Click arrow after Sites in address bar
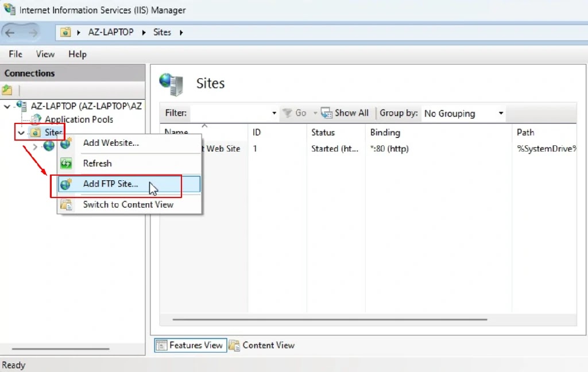Screen dimensions: 588x372 [x=181, y=33]
